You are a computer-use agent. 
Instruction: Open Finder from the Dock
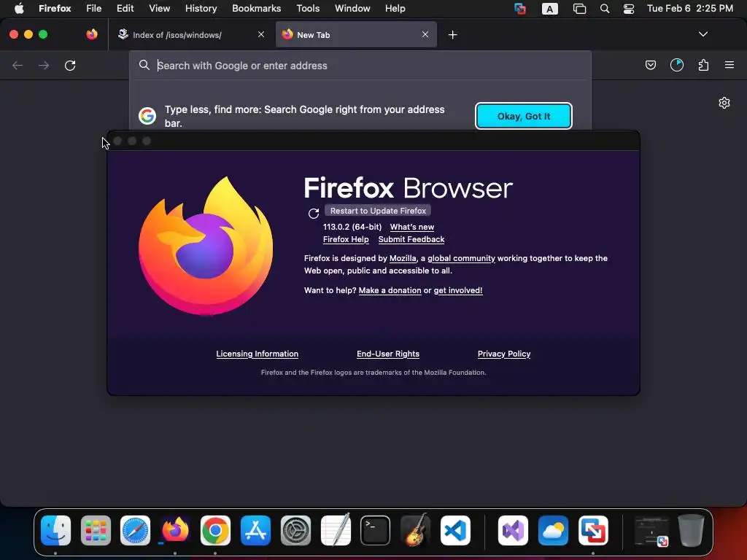[x=55, y=531]
